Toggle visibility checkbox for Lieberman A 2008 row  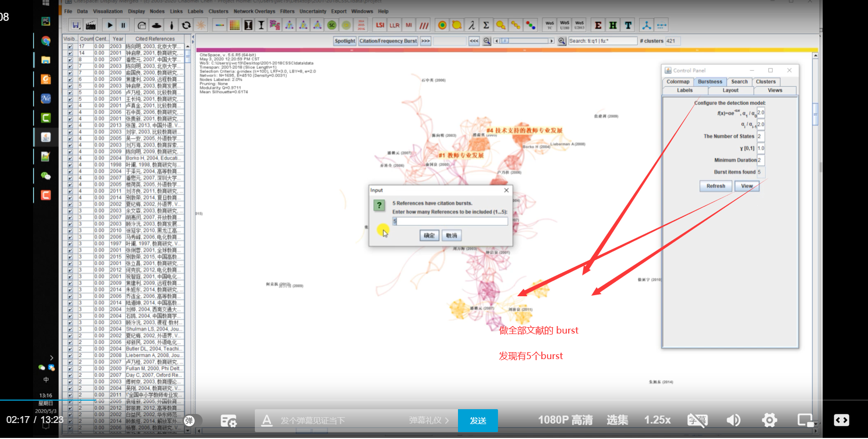click(70, 355)
